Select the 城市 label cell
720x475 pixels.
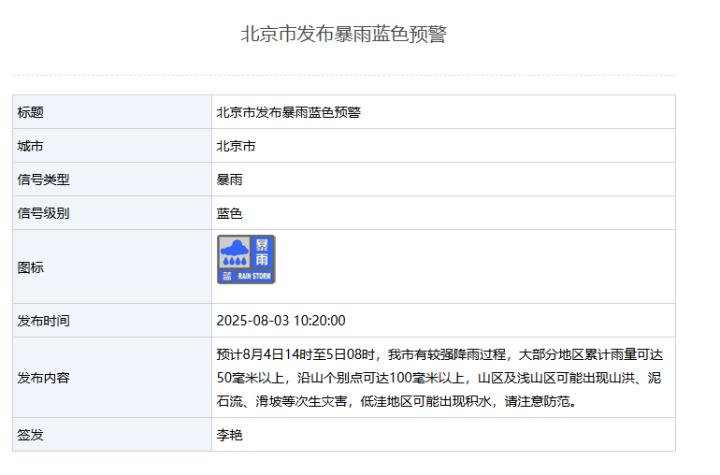pos(112,146)
